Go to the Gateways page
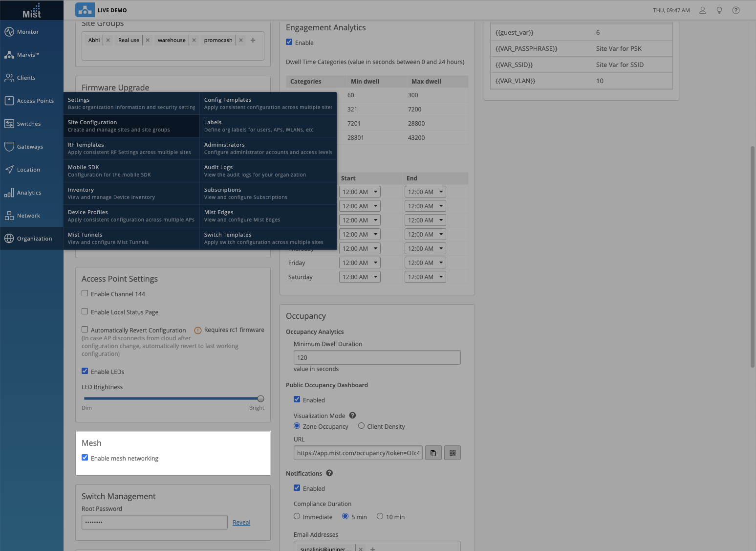The image size is (756, 551). coord(32,147)
